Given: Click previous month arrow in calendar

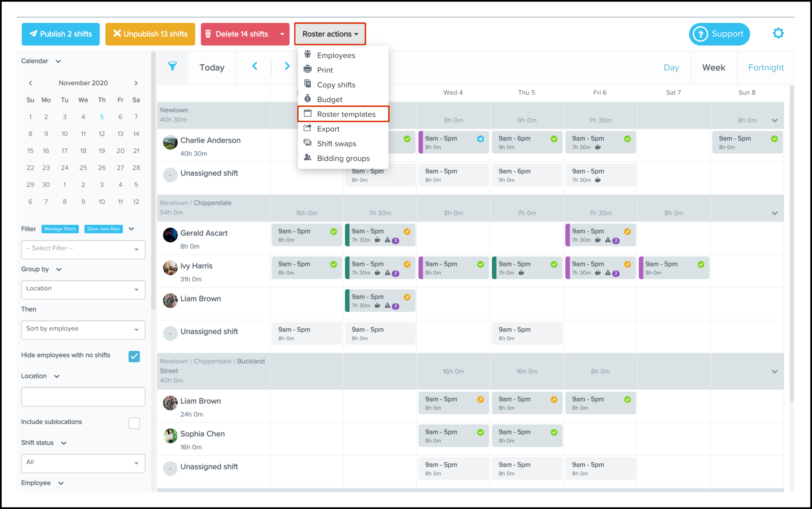Looking at the screenshot, I should tap(30, 83).
